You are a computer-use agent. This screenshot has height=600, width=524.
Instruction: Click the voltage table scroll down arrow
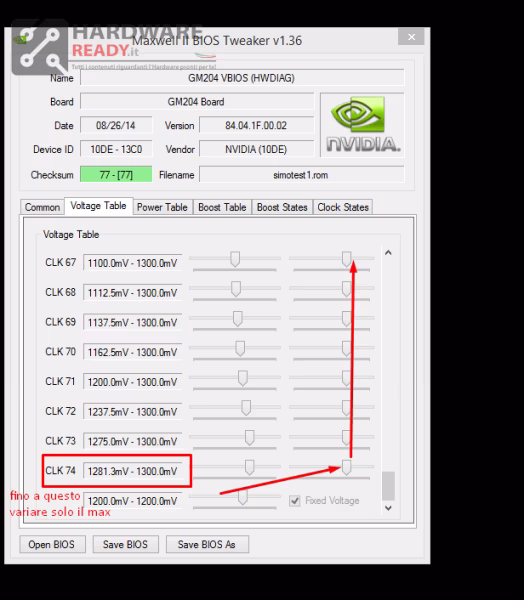(388, 508)
